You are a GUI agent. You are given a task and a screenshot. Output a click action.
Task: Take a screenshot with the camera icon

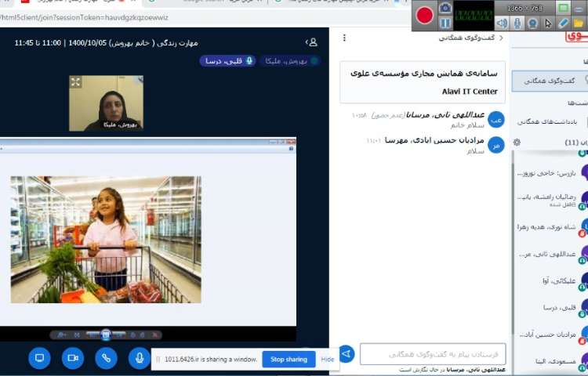[445, 7]
